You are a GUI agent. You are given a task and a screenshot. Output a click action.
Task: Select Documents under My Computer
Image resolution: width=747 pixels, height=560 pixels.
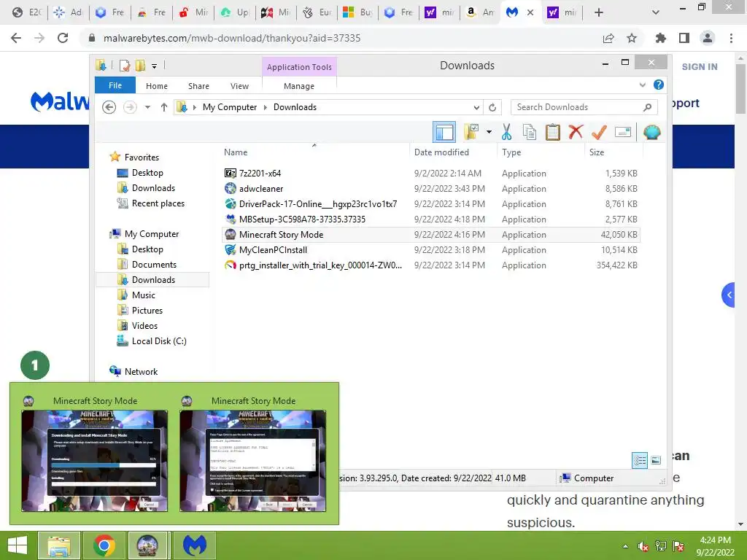(x=154, y=264)
